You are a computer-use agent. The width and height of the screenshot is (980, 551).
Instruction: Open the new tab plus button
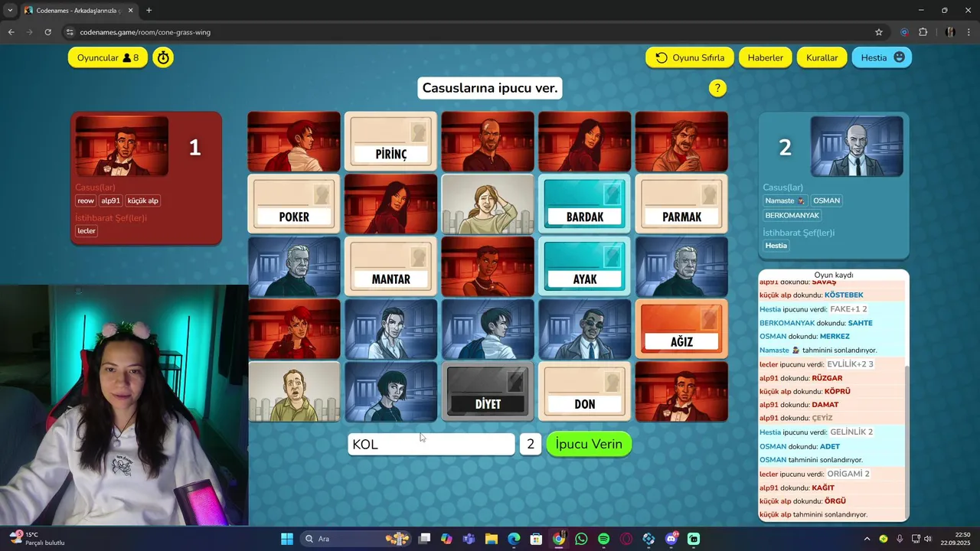[x=149, y=11]
